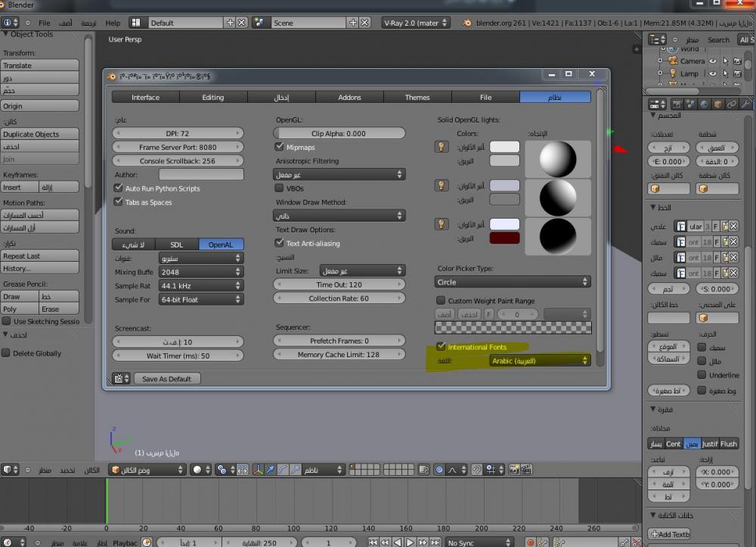756x547 pixels.
Task: Click the 3D view editor type icon
Action: tap(10, 469)
